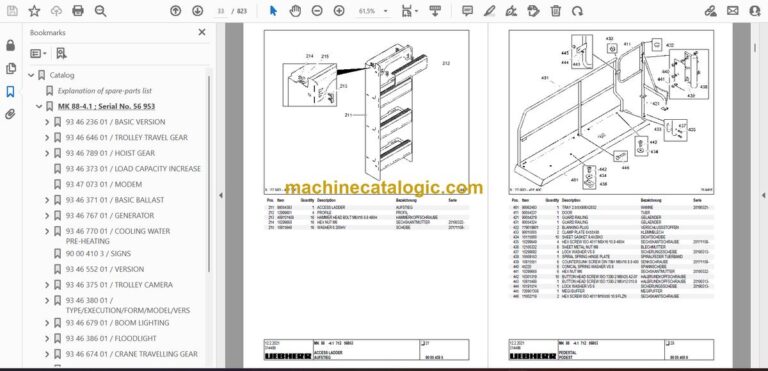Screen dimensions: 768x371
Task: Expand the HOIST GEAR bookmark
Action: click(47, 153)
